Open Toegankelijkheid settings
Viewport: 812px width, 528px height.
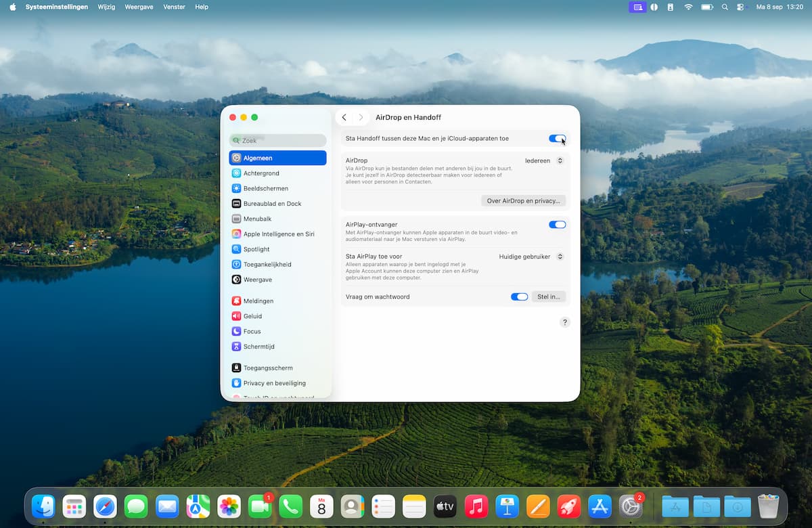tap(267, 265)
